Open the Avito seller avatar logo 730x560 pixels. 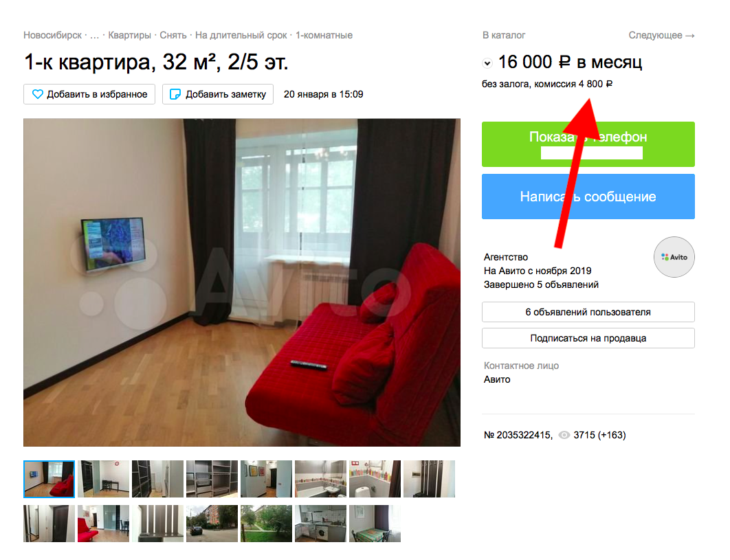(x=674, y=257)
